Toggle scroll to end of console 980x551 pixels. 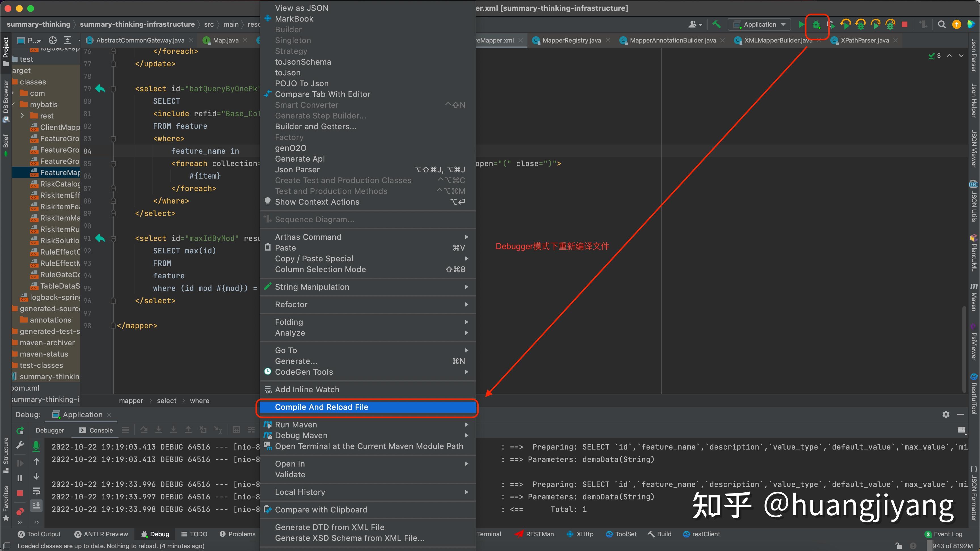tap(36, 505)
